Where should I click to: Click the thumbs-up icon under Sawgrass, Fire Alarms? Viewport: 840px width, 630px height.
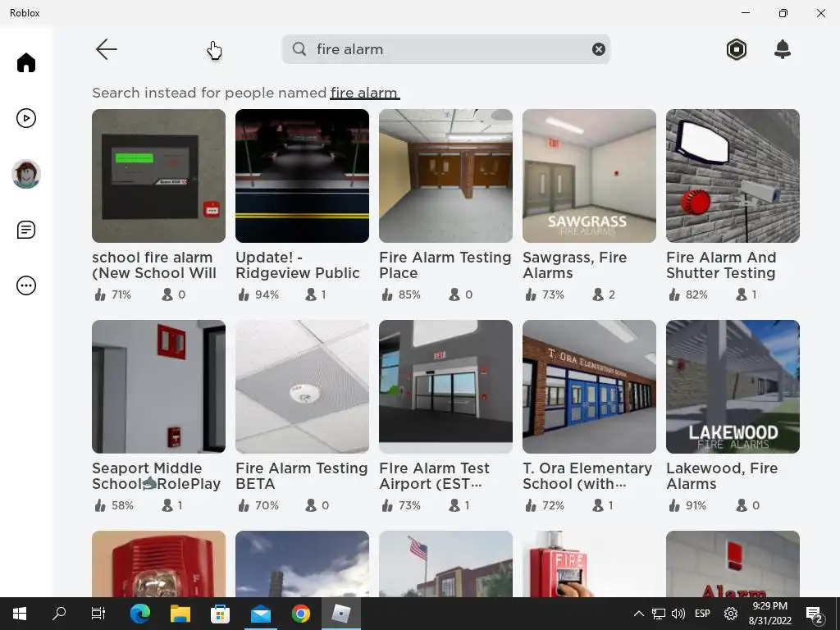pyautogui.click(x=531, y=294)
